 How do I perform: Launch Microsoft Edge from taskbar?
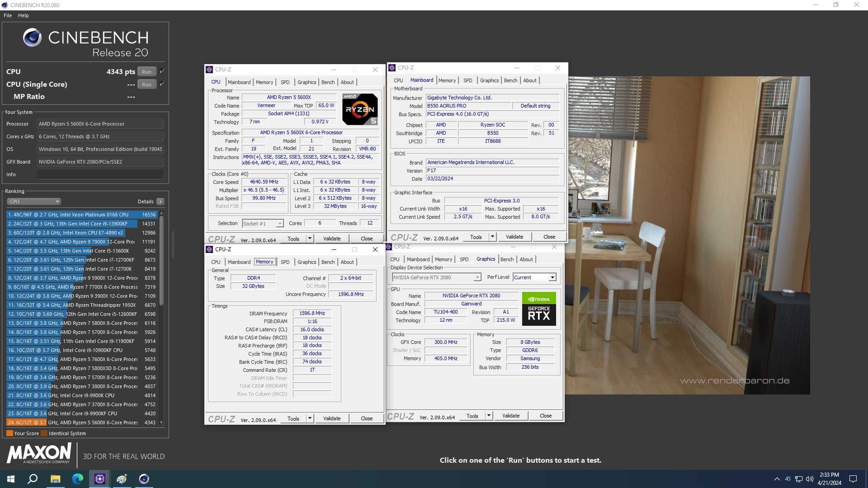click(77, 479)
